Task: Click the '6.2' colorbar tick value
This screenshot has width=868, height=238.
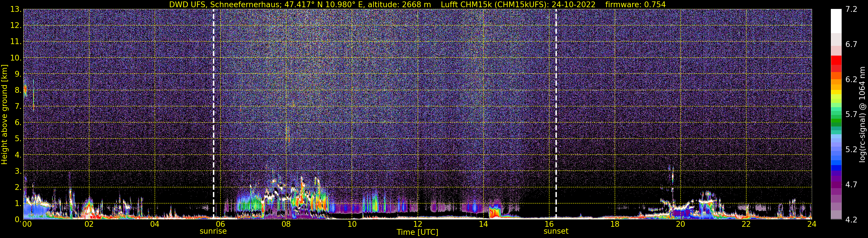Action: click(851, 80)
